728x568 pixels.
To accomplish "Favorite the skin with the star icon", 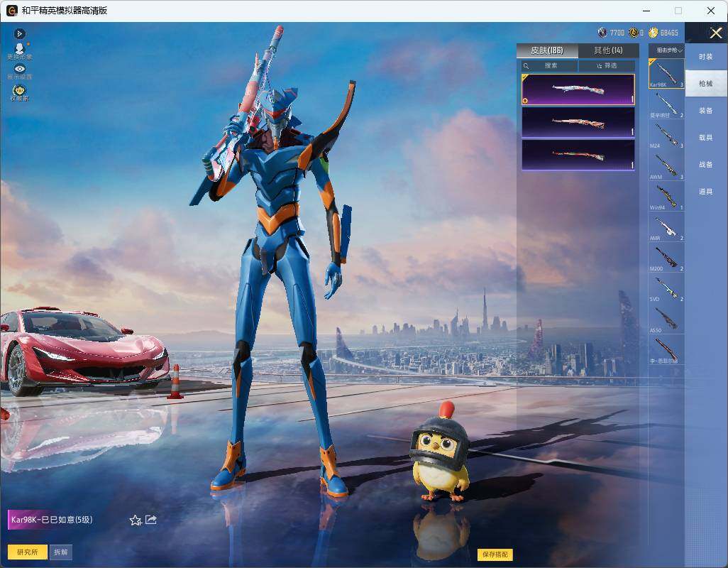I will [135, 520].
